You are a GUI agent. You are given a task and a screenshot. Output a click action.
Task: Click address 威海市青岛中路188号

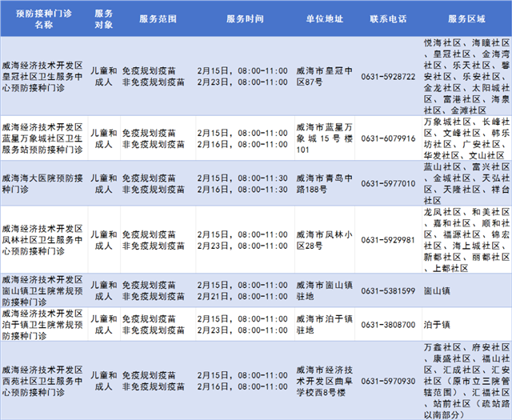pyautogui.click(x=321, y=183)
